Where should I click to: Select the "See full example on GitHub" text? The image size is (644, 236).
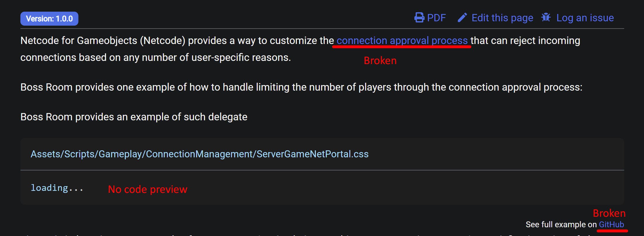point(576,224)
